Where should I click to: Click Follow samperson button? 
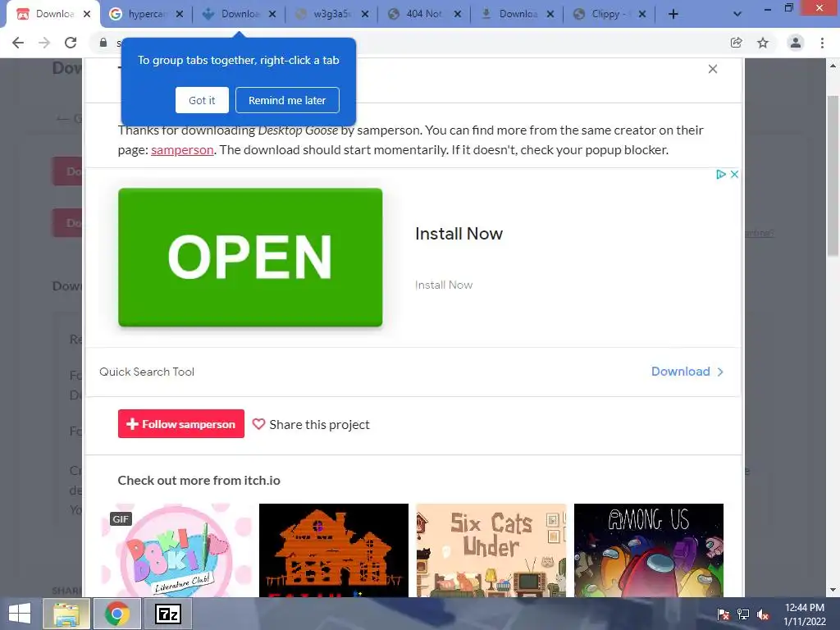[181, 424]
